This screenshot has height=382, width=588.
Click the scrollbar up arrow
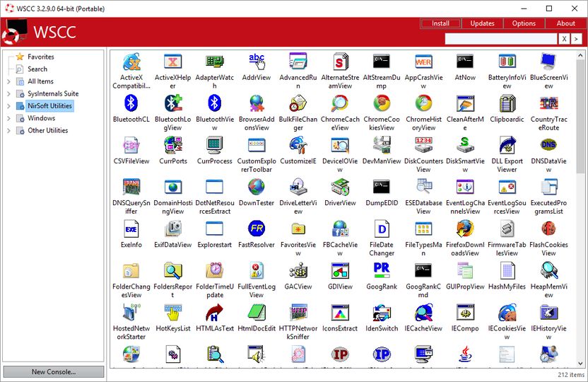point(580,55)
